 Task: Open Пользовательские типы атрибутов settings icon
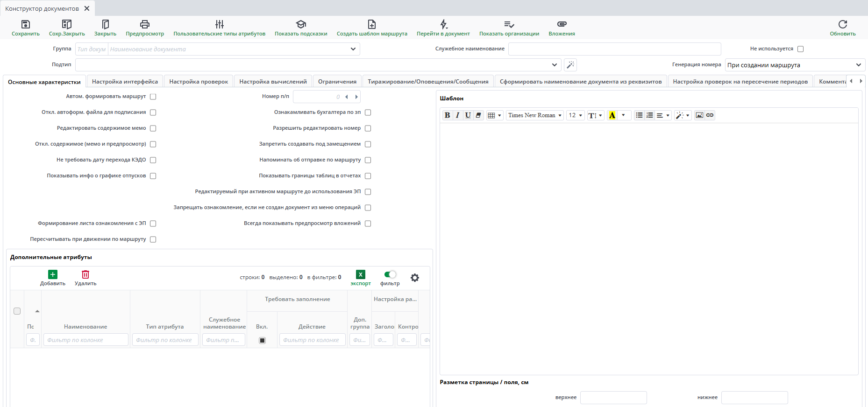(220, 24)
